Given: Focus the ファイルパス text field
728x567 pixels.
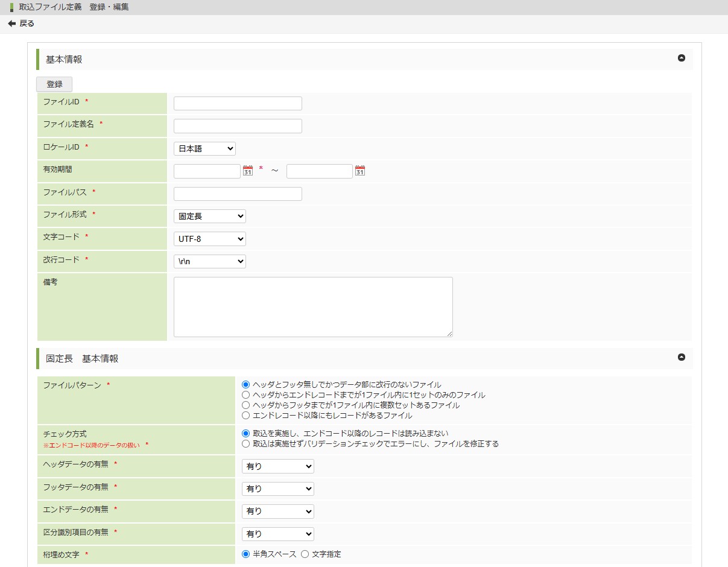Looking at the screenshot, I should [238, 194].
